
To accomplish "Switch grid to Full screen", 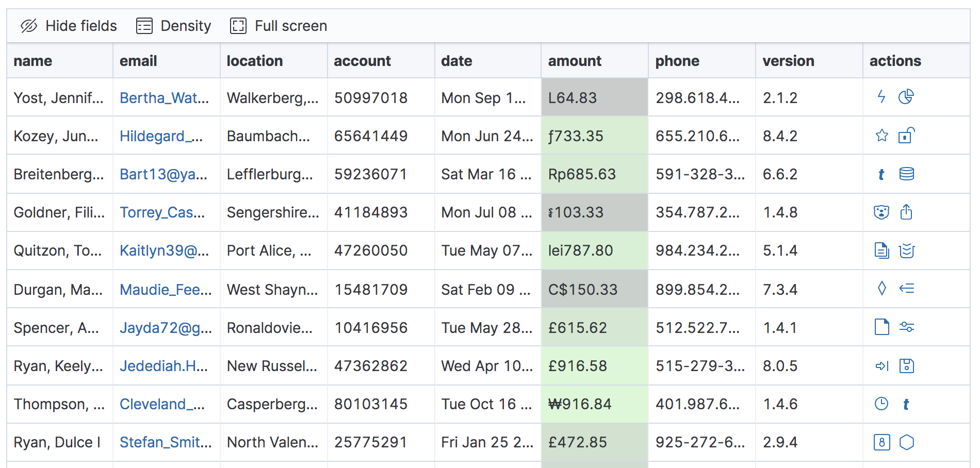I will coord(279,26).
